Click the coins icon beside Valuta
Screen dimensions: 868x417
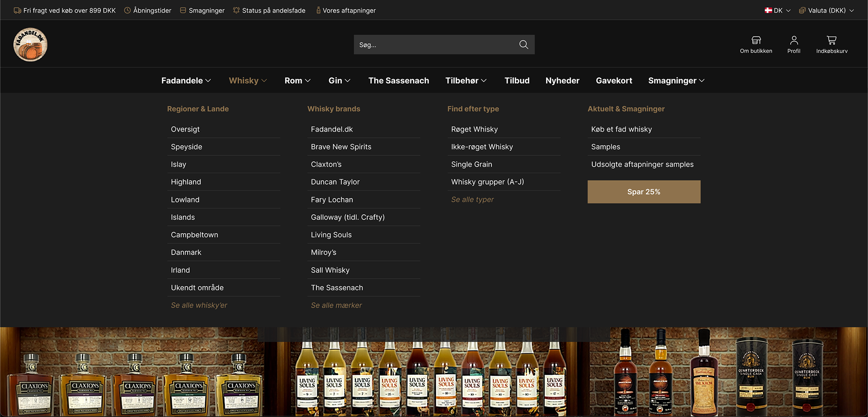point(802,10)
